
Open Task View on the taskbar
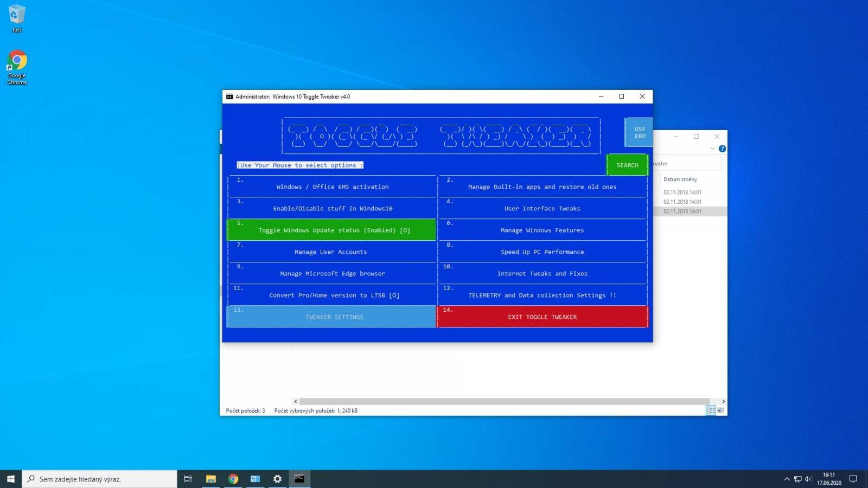188,479
